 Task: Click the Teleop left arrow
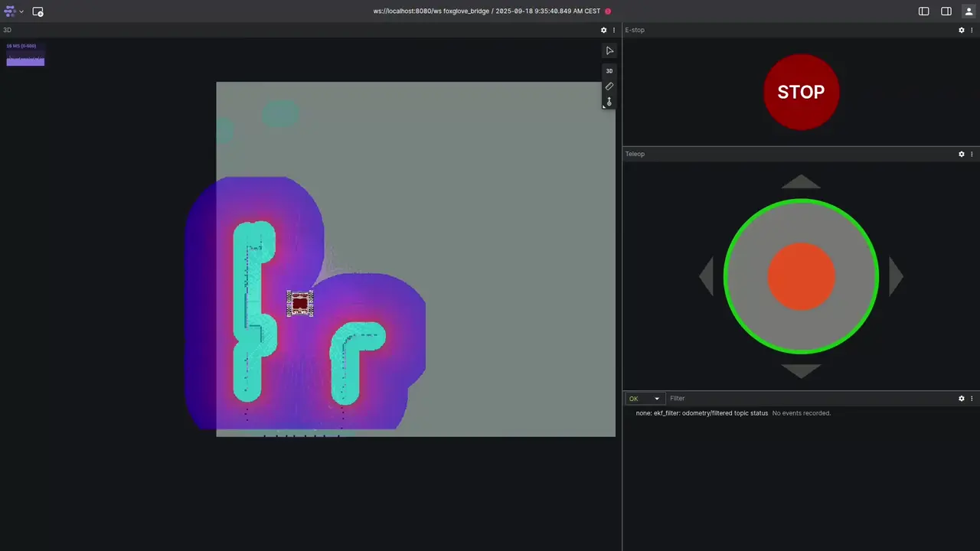coord(706,276)
